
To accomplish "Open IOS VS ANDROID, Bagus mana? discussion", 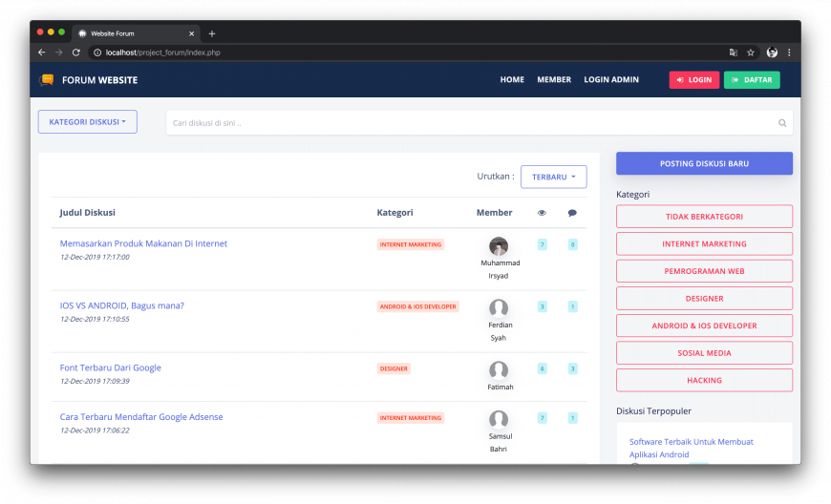I will click(122, 305).
